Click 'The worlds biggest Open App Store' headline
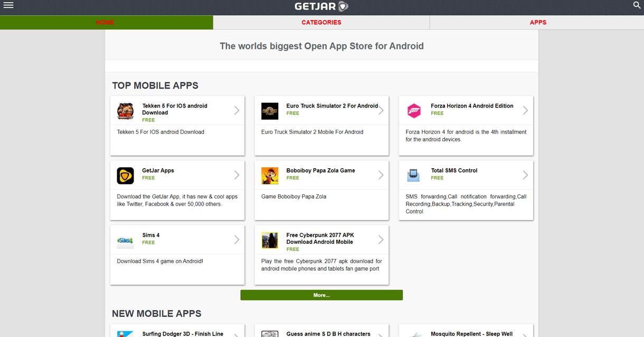This screenshot has height=337, width=644. 321,46
